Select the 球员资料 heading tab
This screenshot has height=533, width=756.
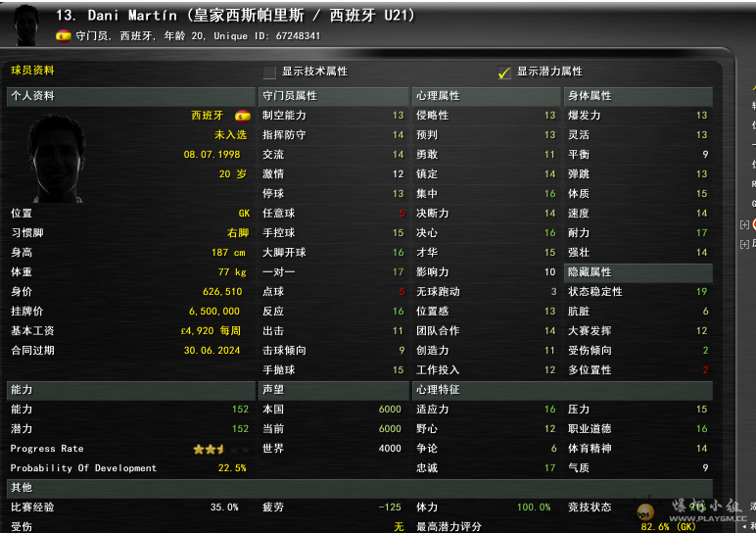[32, 71]
